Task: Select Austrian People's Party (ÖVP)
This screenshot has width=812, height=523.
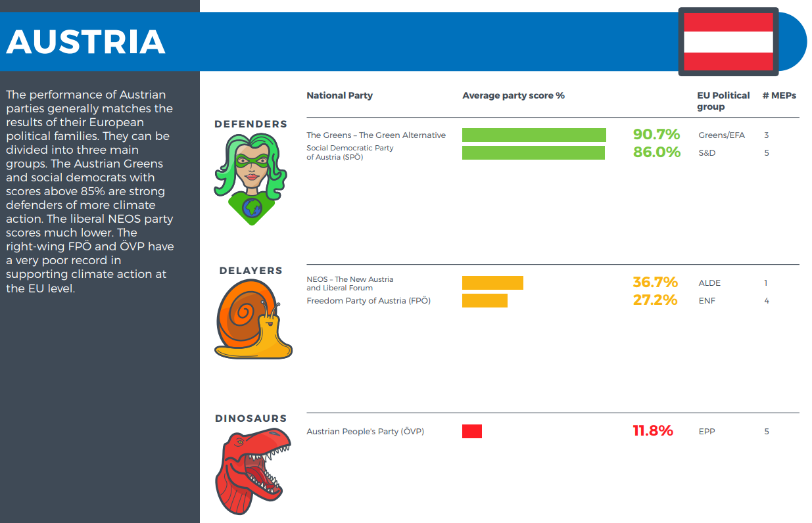Action: (365, 432)
